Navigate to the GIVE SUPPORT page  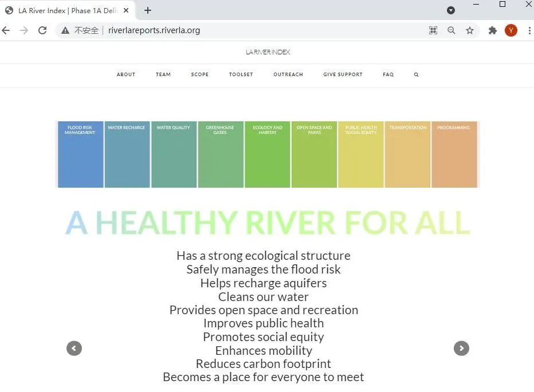(x=343, y=74)
